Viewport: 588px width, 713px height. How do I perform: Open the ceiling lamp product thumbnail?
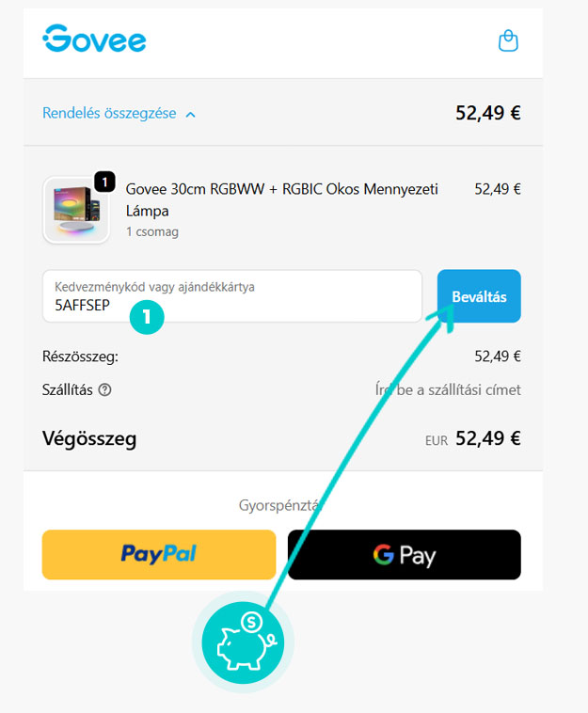pyautogui.click(x=76, y=210)
